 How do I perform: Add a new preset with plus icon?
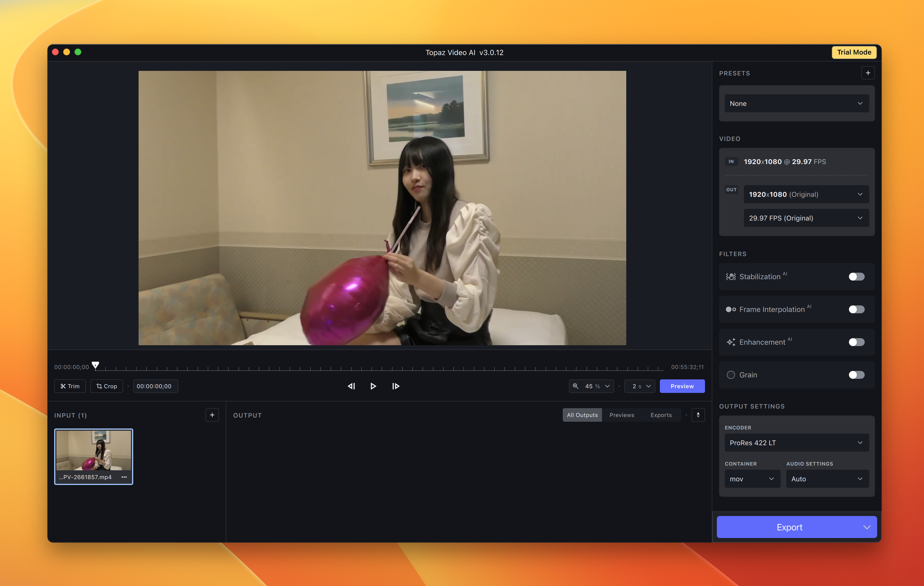pos(868,73)
